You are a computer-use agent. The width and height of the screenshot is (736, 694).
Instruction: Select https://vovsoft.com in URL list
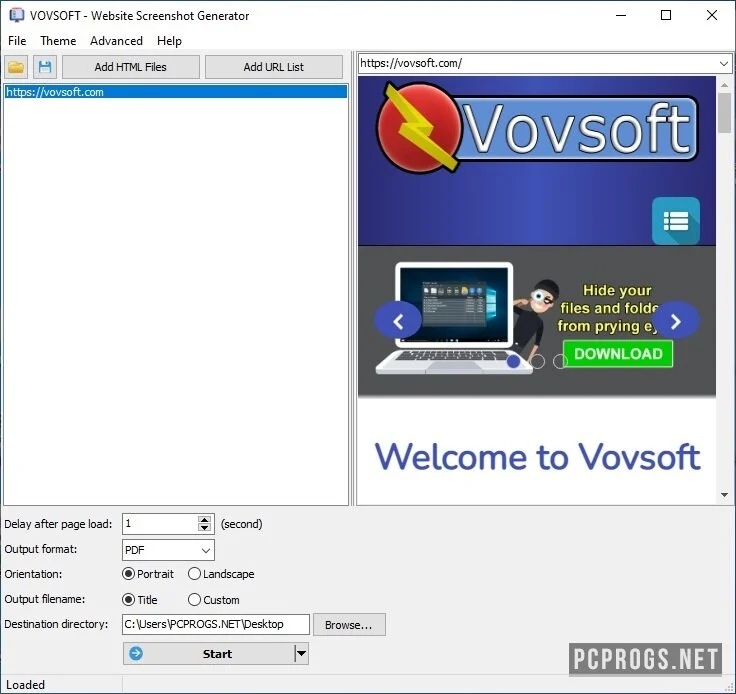(176, 92)
